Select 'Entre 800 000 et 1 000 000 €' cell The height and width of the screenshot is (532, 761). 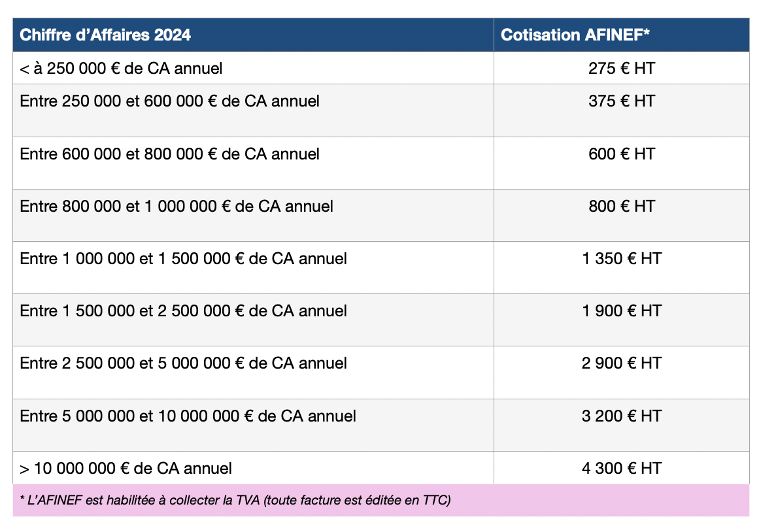coord(177,207)
